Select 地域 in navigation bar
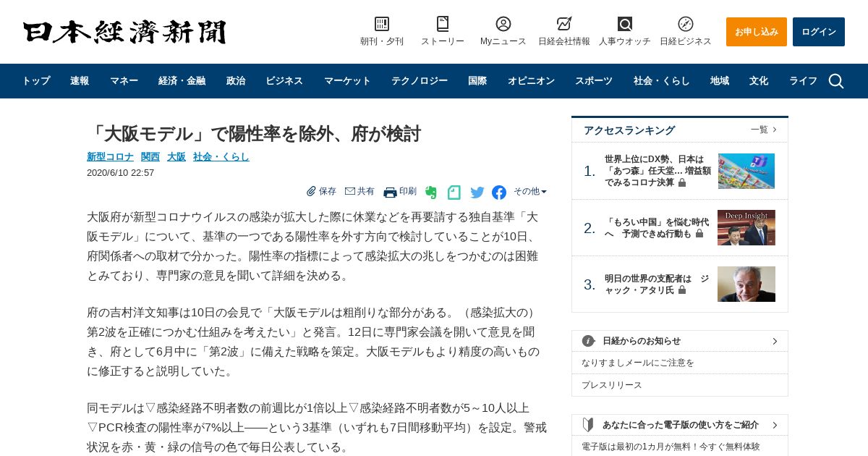 coord(720,81)
